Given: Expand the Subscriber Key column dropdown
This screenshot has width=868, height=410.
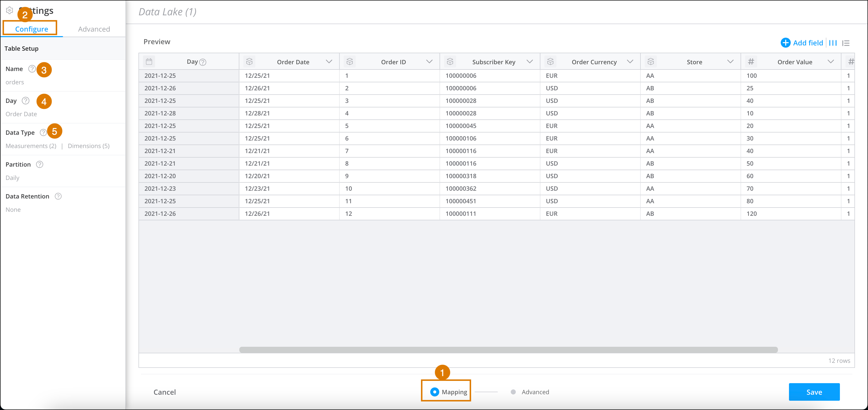Looking at the screenshot, I should pos(530,62).
